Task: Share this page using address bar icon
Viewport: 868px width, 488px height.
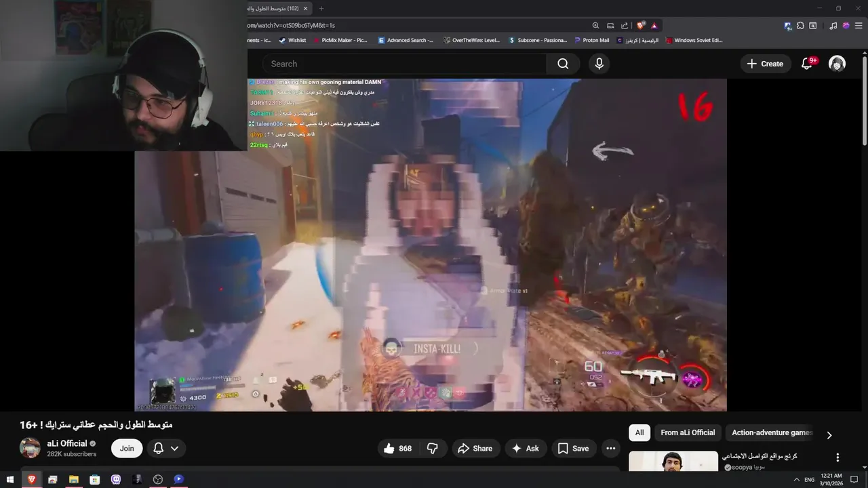Action: click(x=625, y=25)
